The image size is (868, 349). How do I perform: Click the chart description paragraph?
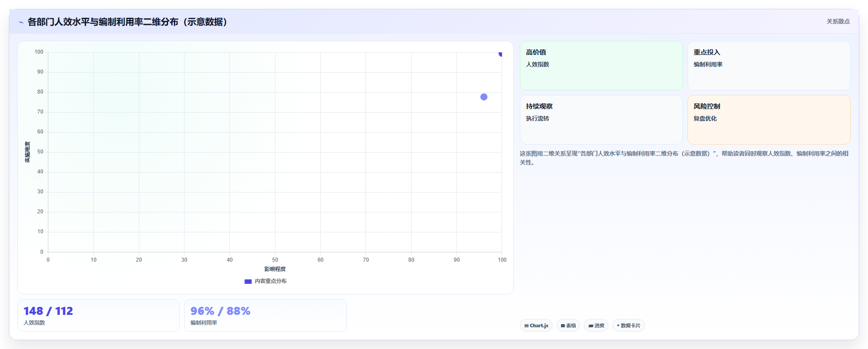(x=684, y=158)
